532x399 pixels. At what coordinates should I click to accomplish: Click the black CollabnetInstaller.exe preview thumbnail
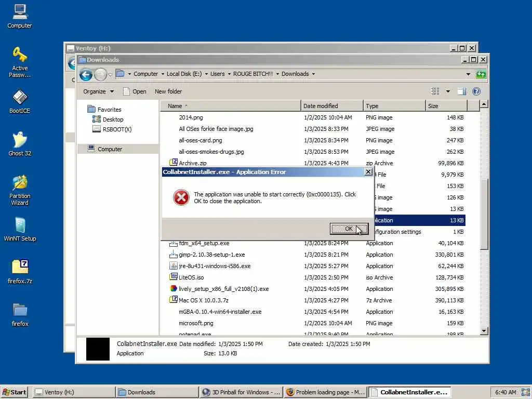pos(98,349)
